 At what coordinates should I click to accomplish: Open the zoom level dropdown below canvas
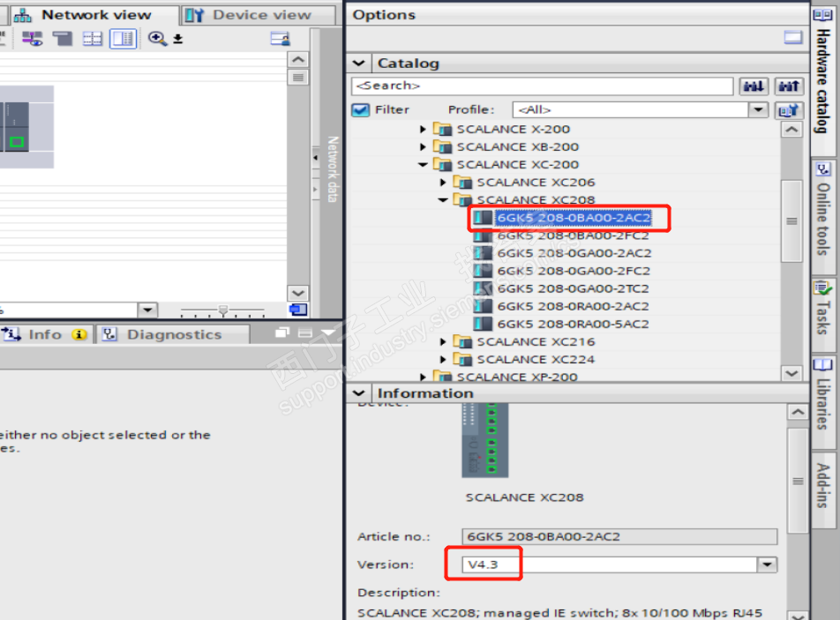147,310
